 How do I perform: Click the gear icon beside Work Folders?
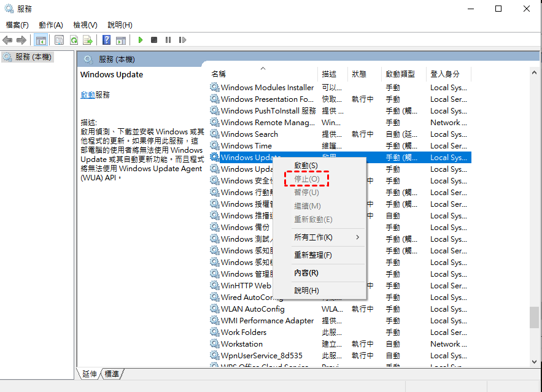click(215, 332)
